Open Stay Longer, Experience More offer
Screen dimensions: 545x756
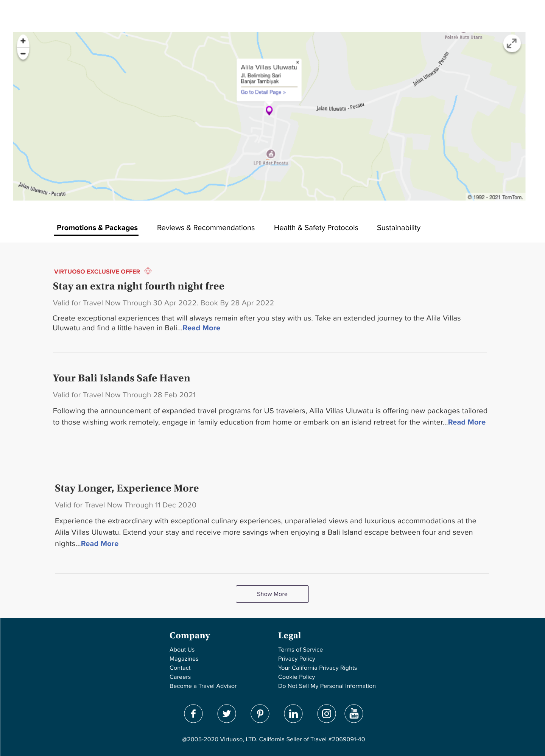tap(127, 488)
